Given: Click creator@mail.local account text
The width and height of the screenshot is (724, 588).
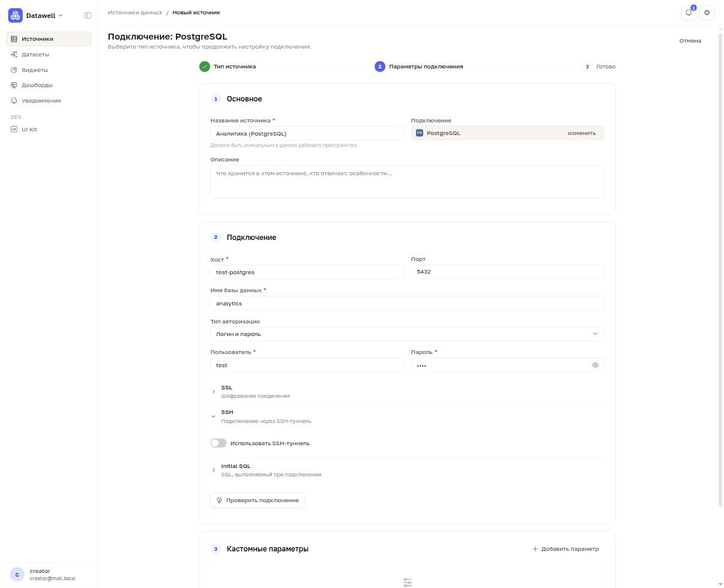Looking at the screenshot, I should (53, 578).
